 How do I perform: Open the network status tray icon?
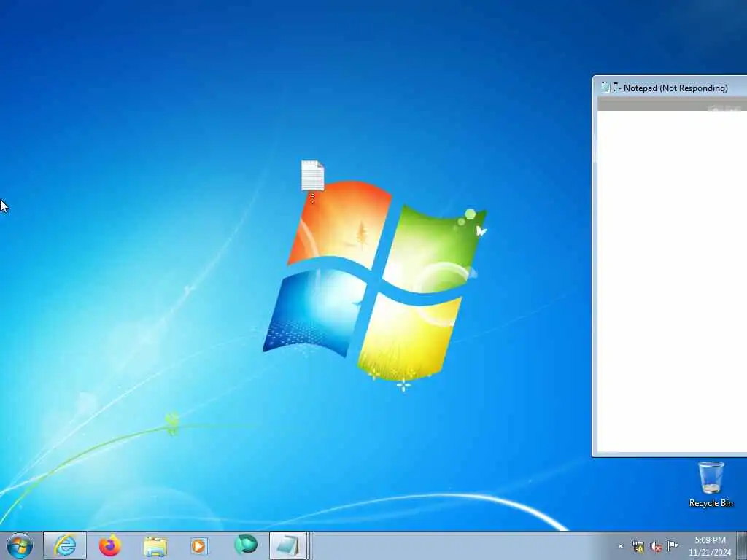tap(638, 546)
